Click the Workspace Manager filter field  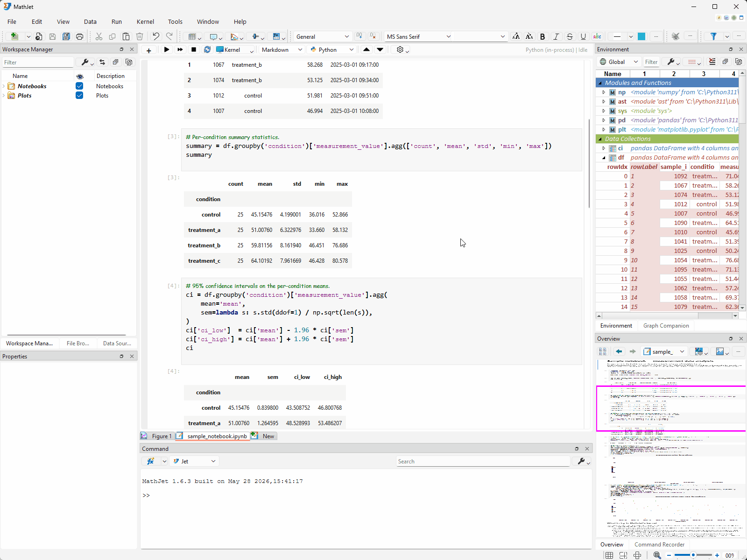38,62
